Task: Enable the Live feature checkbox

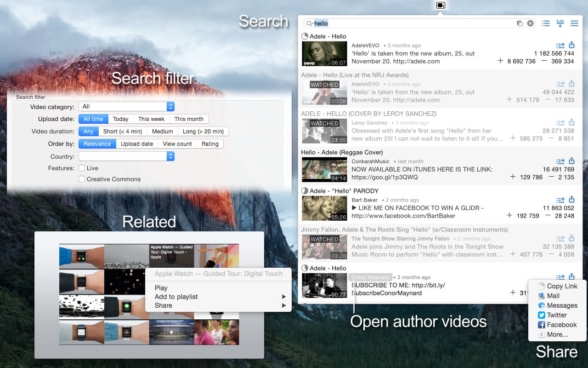Action: (82, 168)
